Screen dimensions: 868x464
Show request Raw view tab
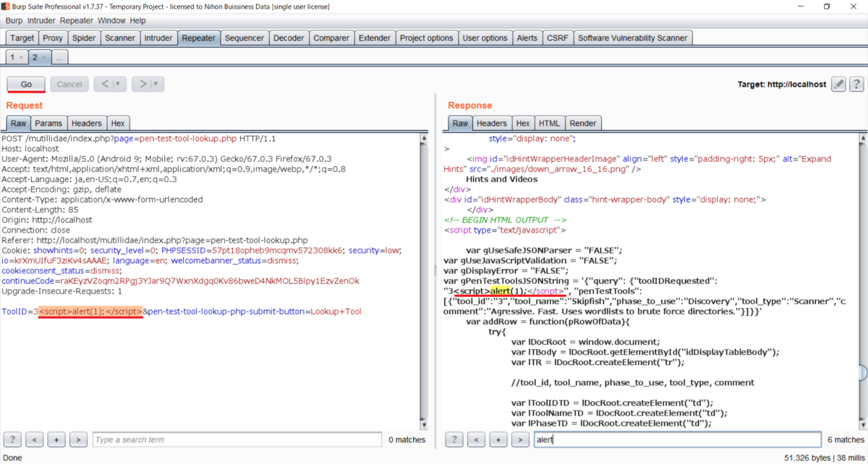pos(18,123)
